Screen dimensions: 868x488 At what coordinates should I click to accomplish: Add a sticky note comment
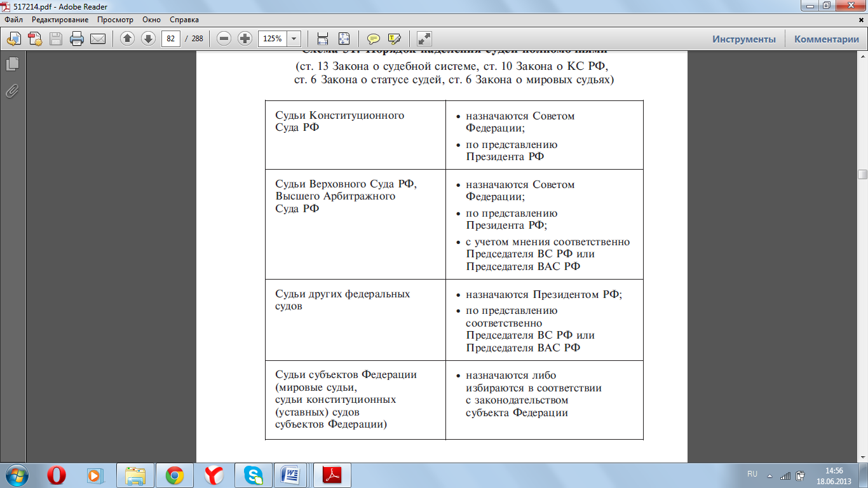pyautogui.click(x=374, y=39)
